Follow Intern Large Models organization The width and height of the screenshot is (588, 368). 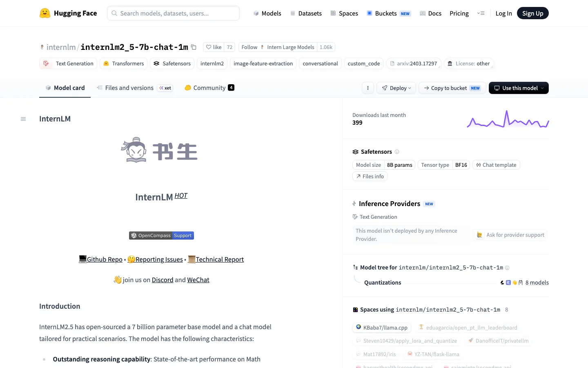[278, 47]
